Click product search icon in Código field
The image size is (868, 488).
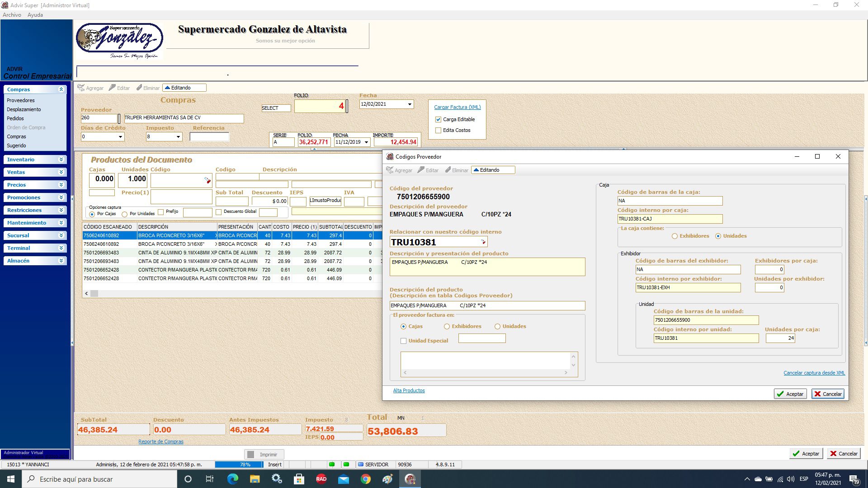tap(208, 180)
